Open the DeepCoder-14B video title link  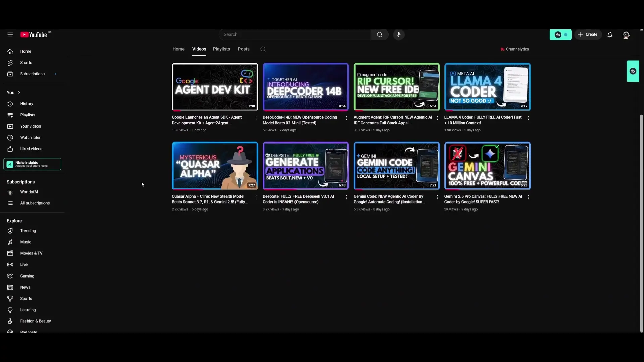tap(300, 120)
